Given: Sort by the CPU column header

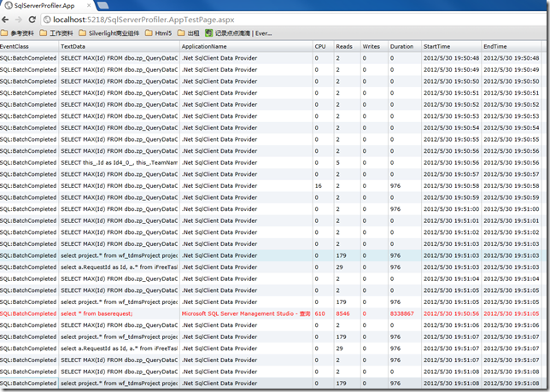Looking at the screenshot, I should click(323, 46).
